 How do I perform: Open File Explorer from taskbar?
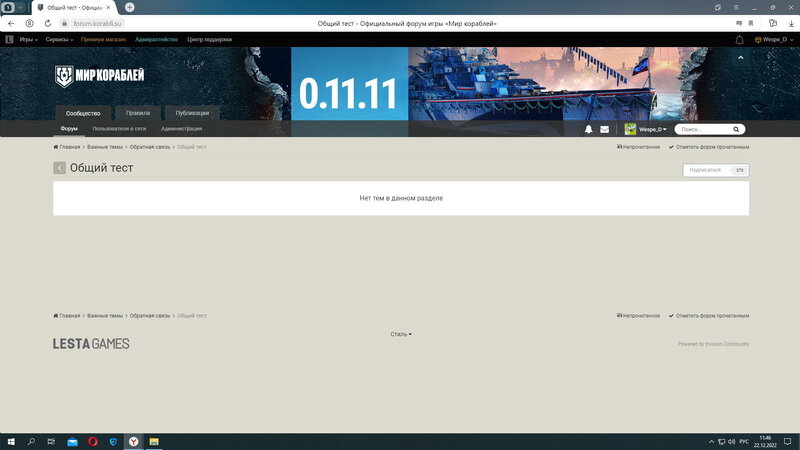tap(154, 441)
